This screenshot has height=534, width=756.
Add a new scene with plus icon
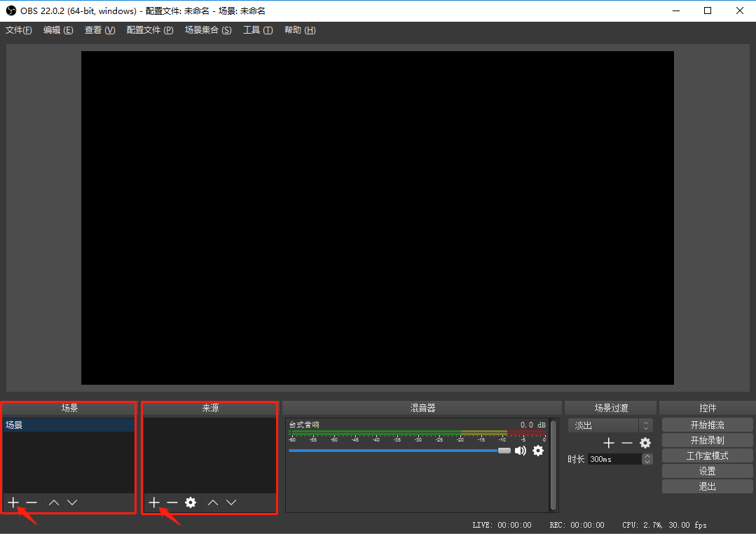(x=13, y=502)
